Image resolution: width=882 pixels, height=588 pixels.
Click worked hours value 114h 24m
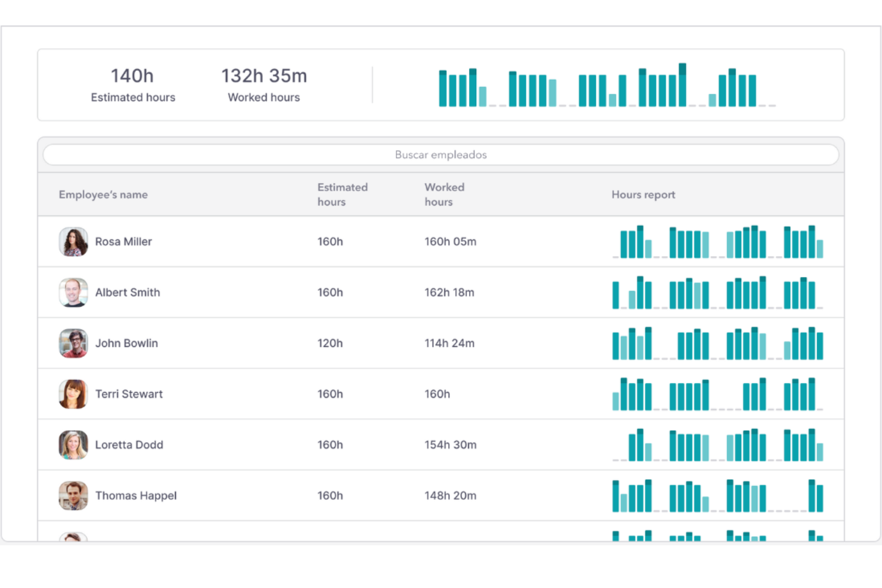click(449, 343)
